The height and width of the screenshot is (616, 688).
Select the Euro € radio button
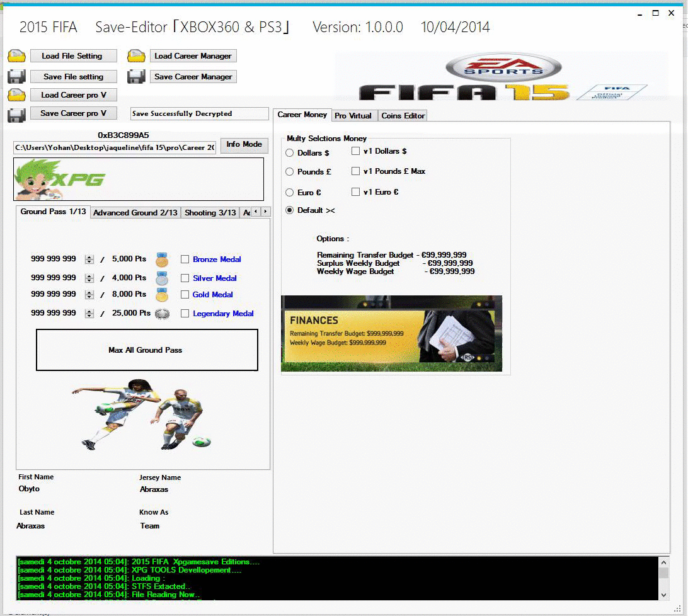[x=289, y=191]
